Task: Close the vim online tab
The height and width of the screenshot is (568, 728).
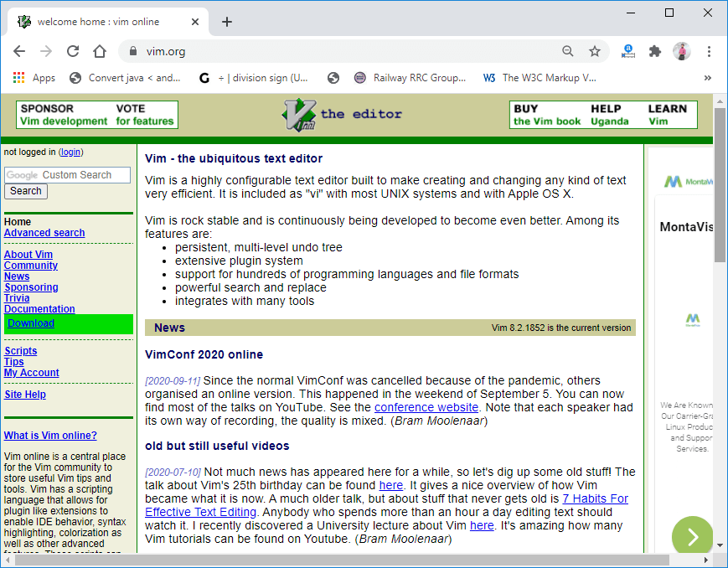Action: point(195,22)
